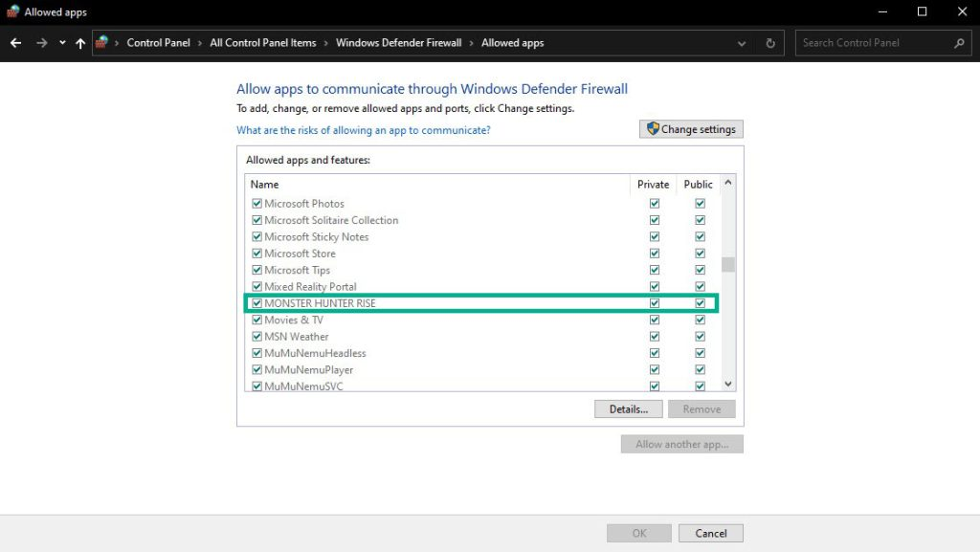The height and width of the screenshot is (552, 980).
Task: Open Control Panel breadcrumb
Action: (x=158, y=42)
